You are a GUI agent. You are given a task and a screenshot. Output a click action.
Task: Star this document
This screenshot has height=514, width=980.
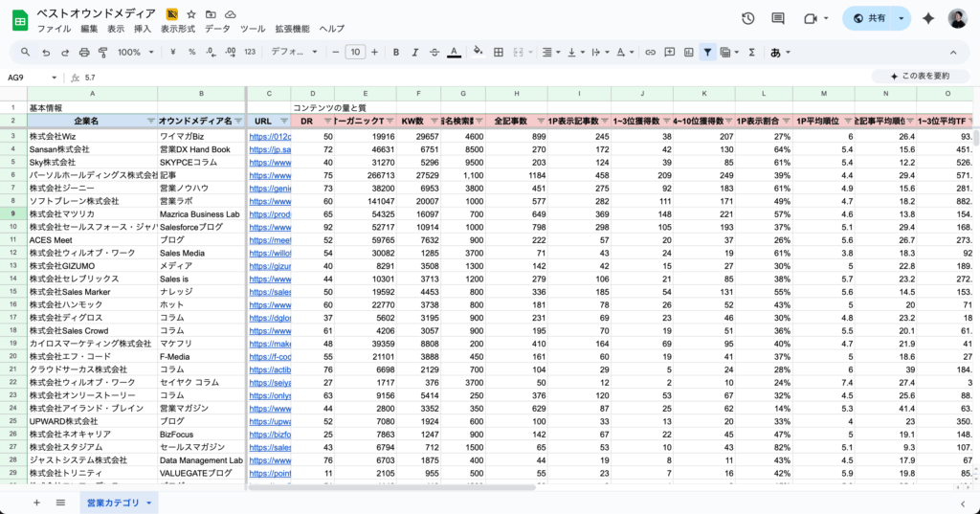pyautogui.click(x=191, y=13)
